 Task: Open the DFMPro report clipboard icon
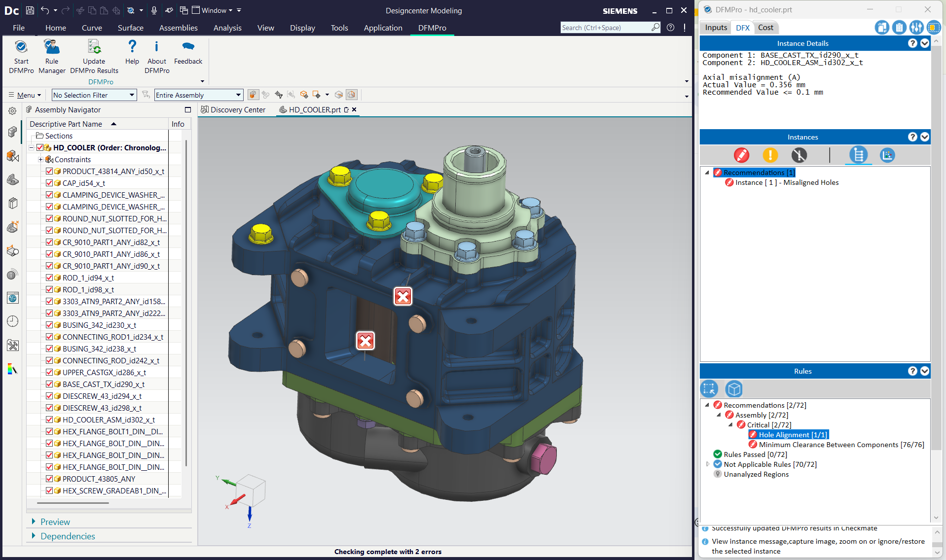tap(899, 28)
